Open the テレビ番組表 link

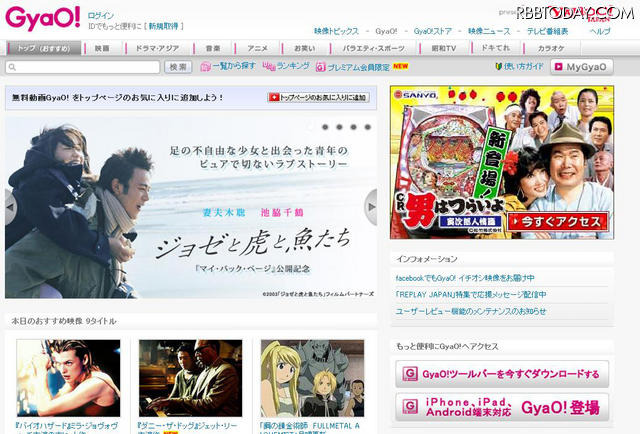(x=547, y=31)
